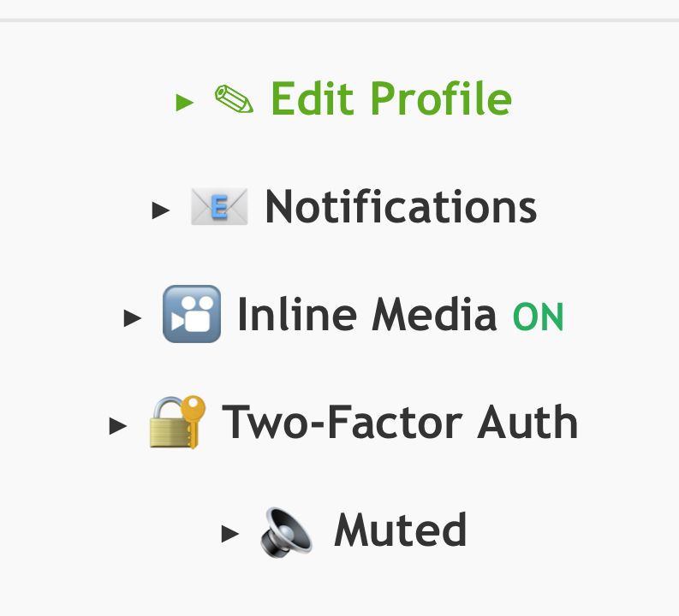This screenshot has height=616, width=679.
Task: Open the Two-Factor Auth text label
Action: (x=400, y=422)
